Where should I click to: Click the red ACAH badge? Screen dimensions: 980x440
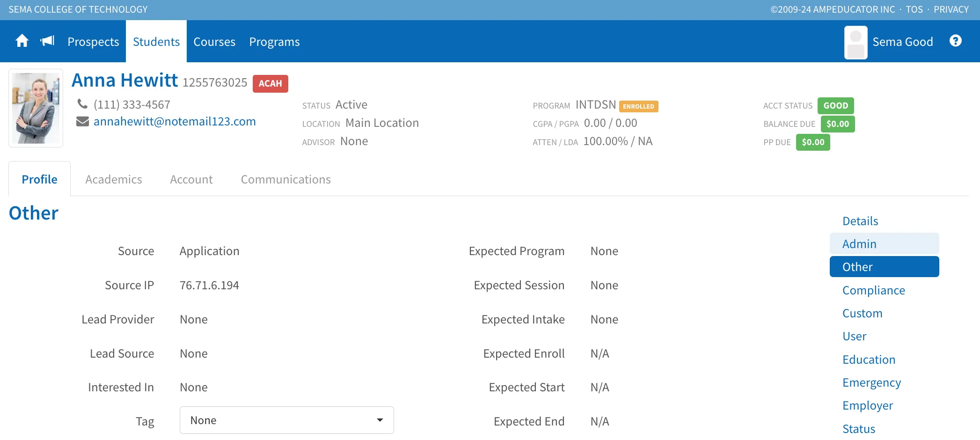tap(271, 83)
